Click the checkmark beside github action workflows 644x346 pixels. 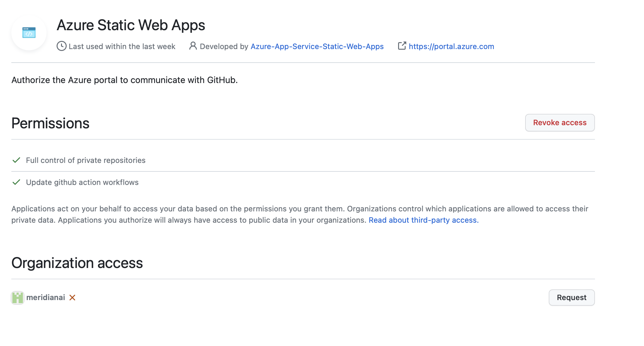(17, 182)
